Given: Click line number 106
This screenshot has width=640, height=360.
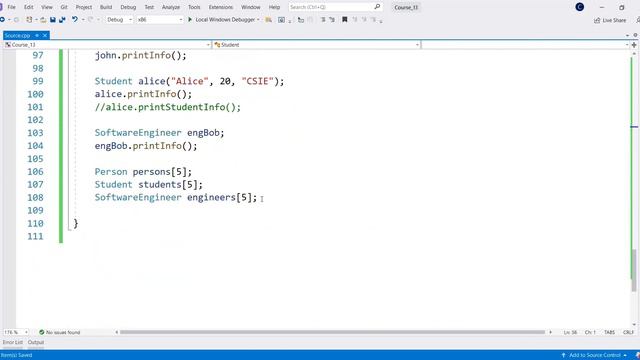Looking at the screenshot, I should point(35,171).
